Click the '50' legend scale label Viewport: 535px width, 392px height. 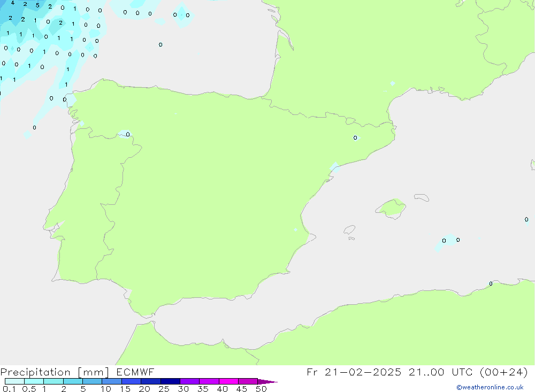click(262, 389)
